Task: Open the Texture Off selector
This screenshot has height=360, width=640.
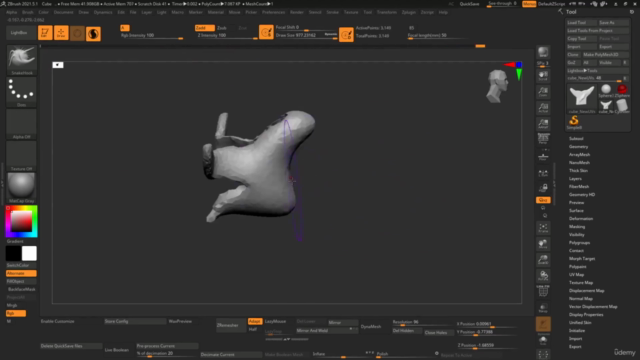Action: click(22, 156)
